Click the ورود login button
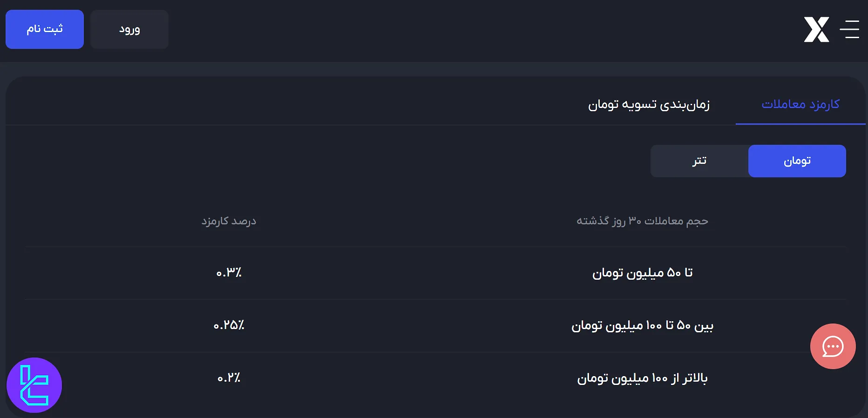This screenshot has width=868, height=418. pyautogui.click(x=129, y=29)
